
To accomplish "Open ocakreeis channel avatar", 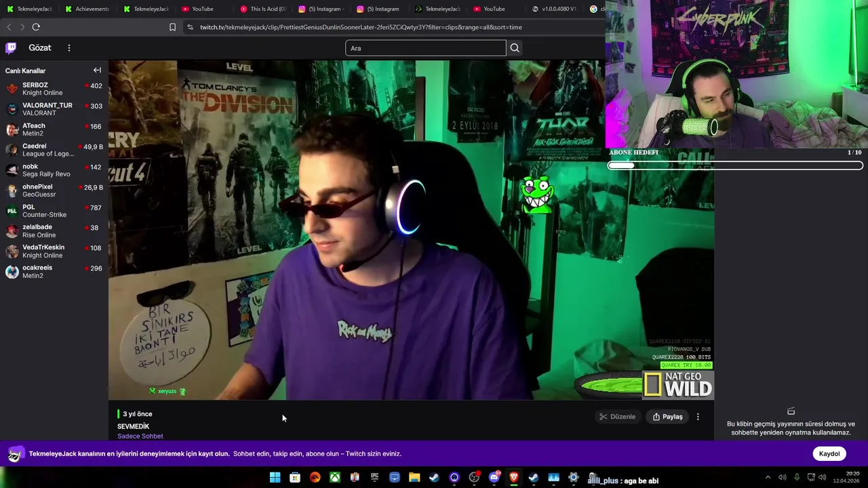I will click(x=12, y=272).
